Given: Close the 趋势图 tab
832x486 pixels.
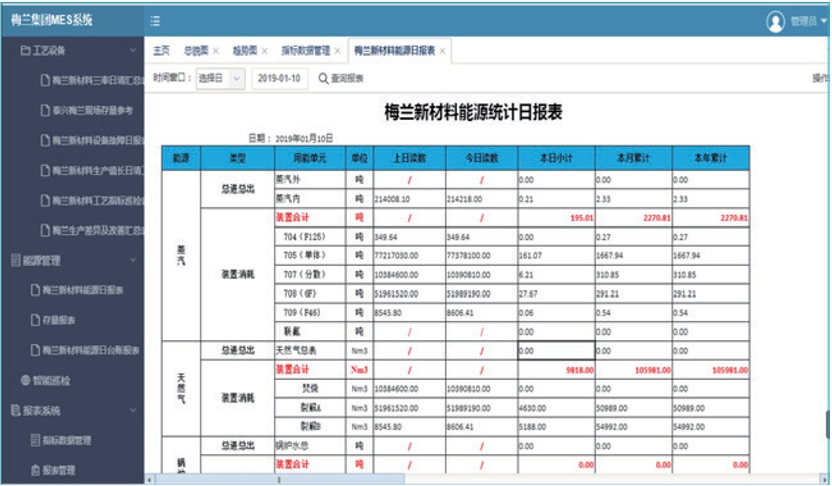Looking at the screenshot, I should click(x=264, y=50).
